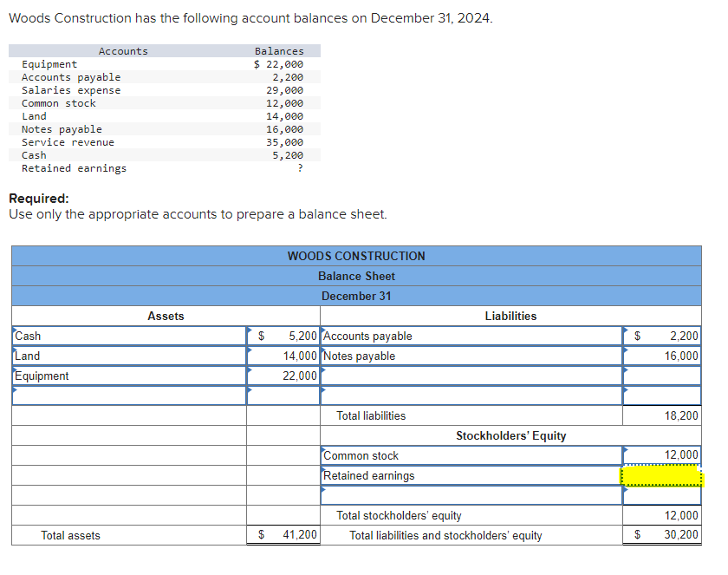This screenshot has height=575, width=728.
Task: Click the Total assets label cell
Action: point(69,535)
